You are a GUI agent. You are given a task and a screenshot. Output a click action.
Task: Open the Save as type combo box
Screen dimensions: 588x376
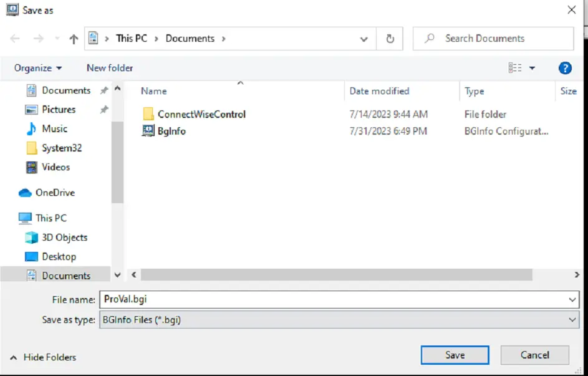pyautogui.click(x=339, y=320)
